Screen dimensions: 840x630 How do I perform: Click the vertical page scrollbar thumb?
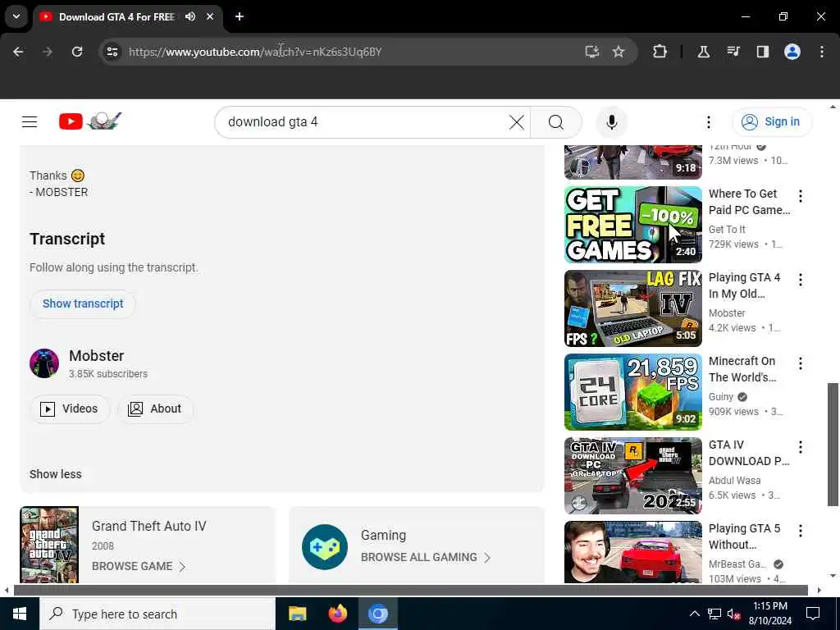pyautogui.click(x=833, y=445)
